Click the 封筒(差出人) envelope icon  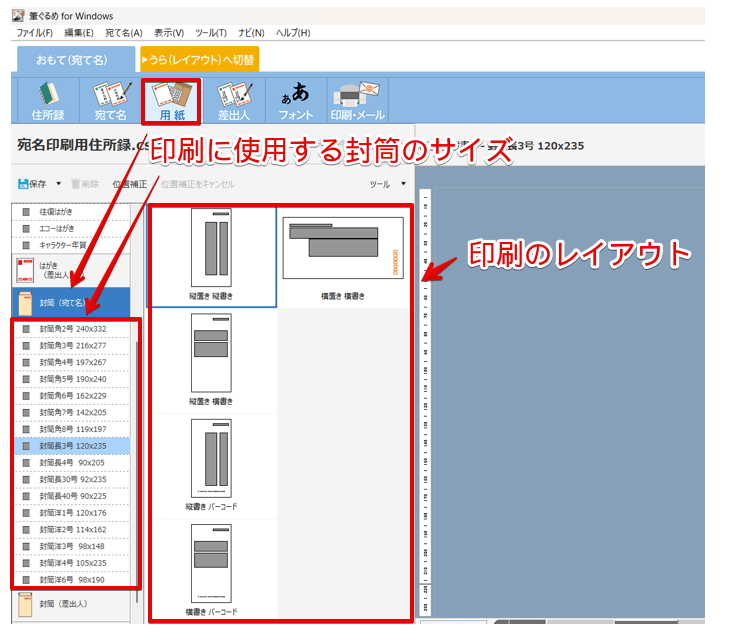click(25, 604)
